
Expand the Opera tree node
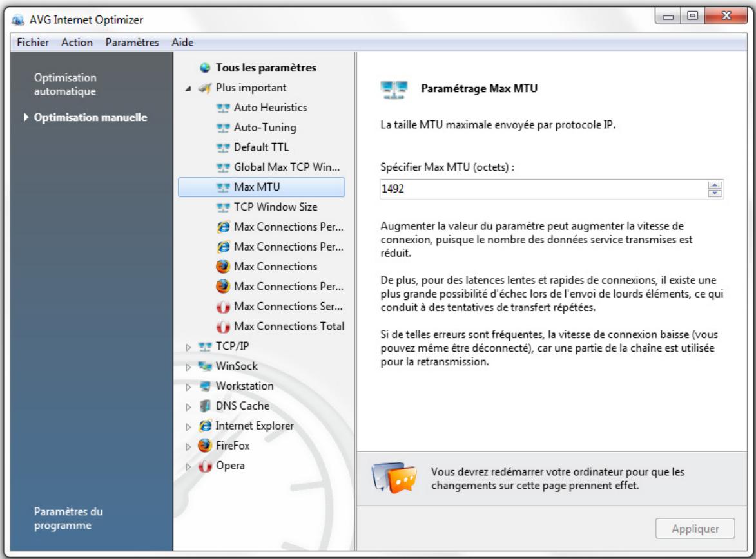tap(188, 466)
